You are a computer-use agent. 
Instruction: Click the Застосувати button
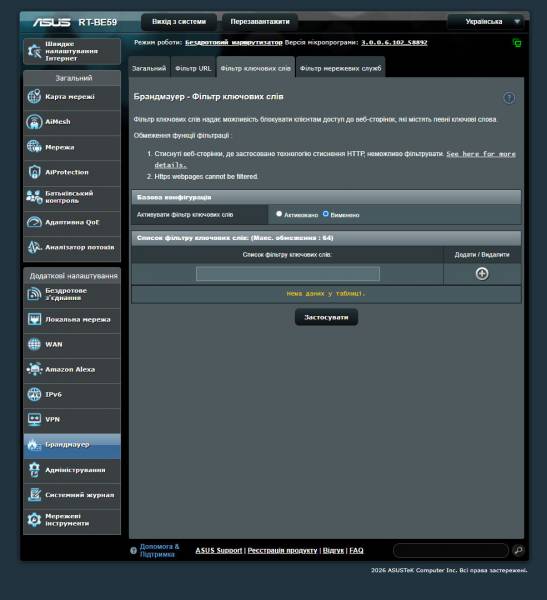(x=326, y=317)
